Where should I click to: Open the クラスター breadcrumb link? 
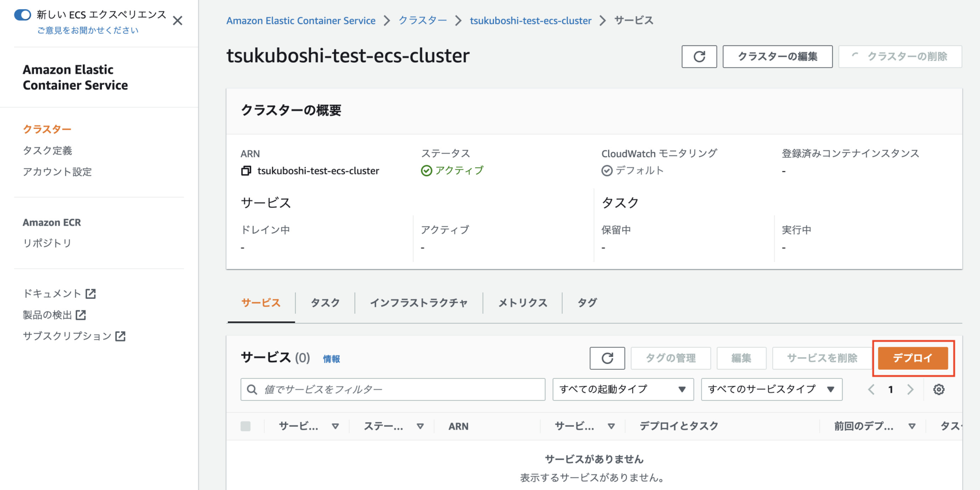tap(423, 20)
